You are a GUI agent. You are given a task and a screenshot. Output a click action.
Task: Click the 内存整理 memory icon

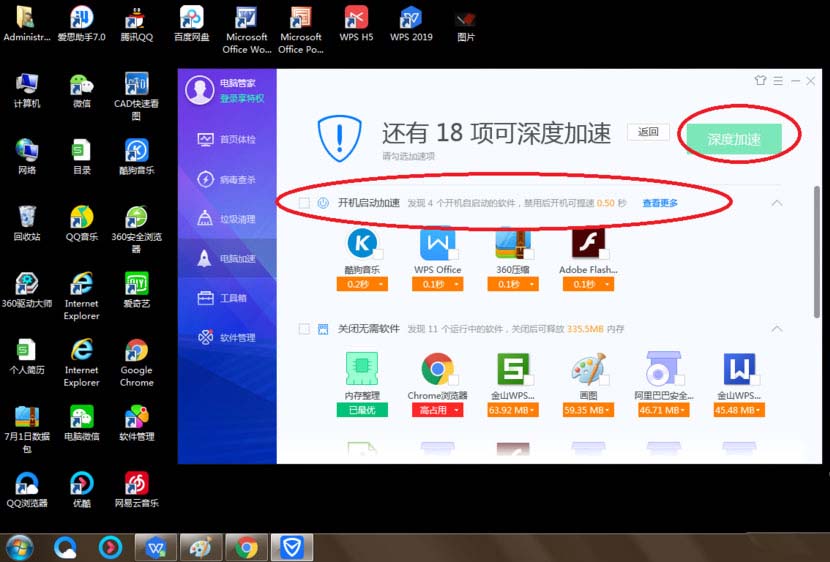(x=361, y=369)
